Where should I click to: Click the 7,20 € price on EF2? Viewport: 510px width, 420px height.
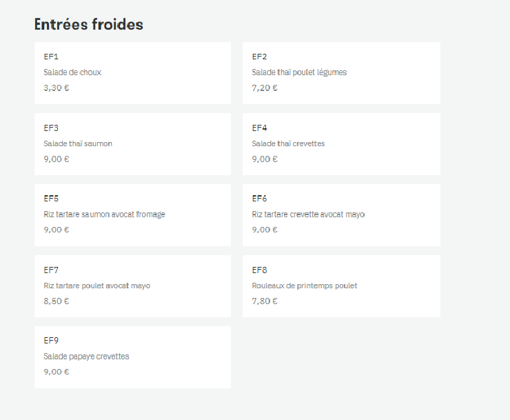[x=265, y=88]
